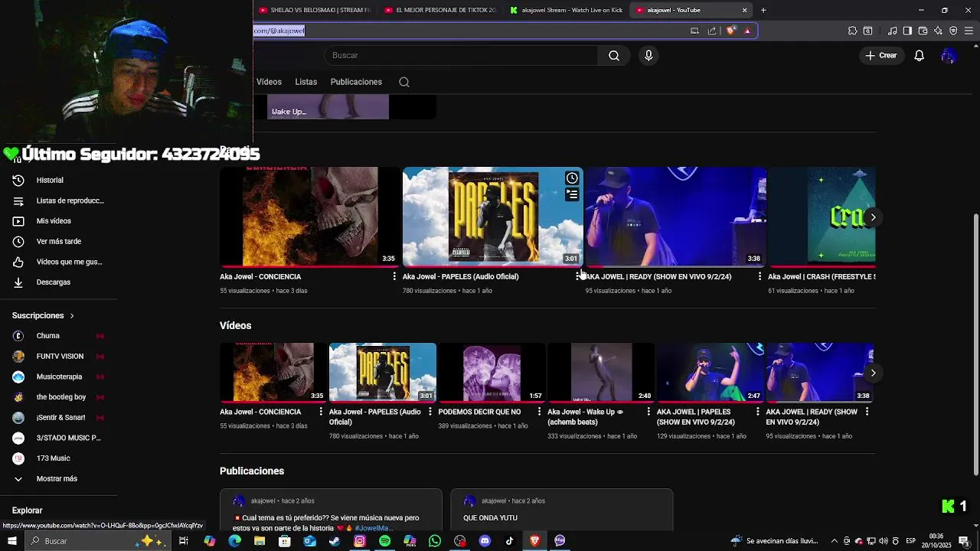Open Task View on the taskbar
Viewport: 980px width, 551px height.
(184, 541)
